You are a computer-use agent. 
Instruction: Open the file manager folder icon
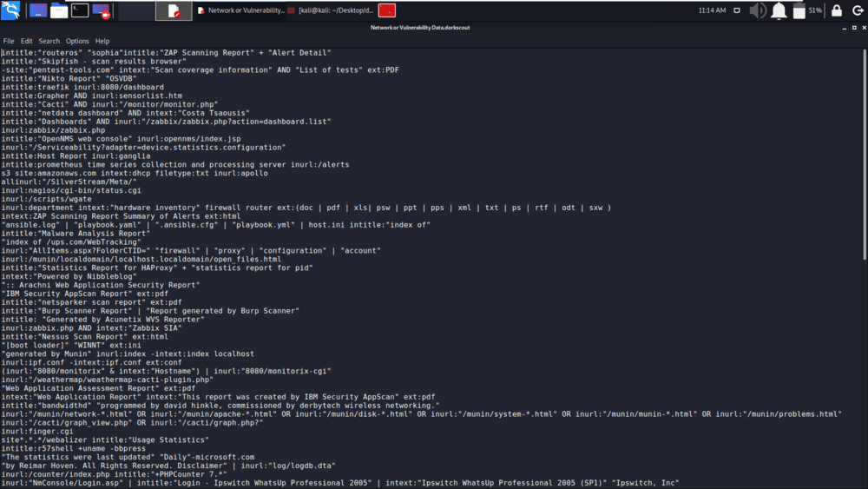click(x=59, y=10)
